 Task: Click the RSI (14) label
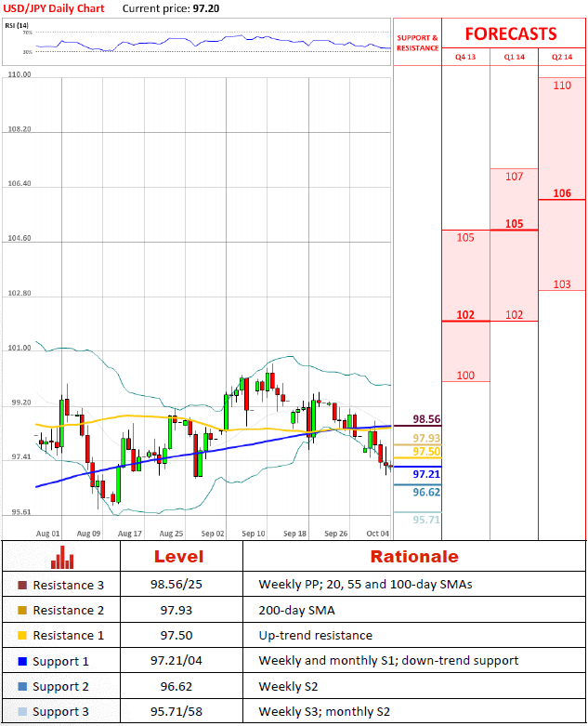pos(17,25)
